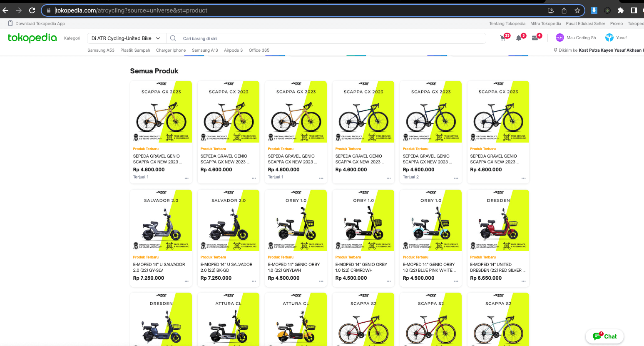This screenshot has width=644, height=346.
Task: Toggle browser side panel icon
Action: [634, 10]
